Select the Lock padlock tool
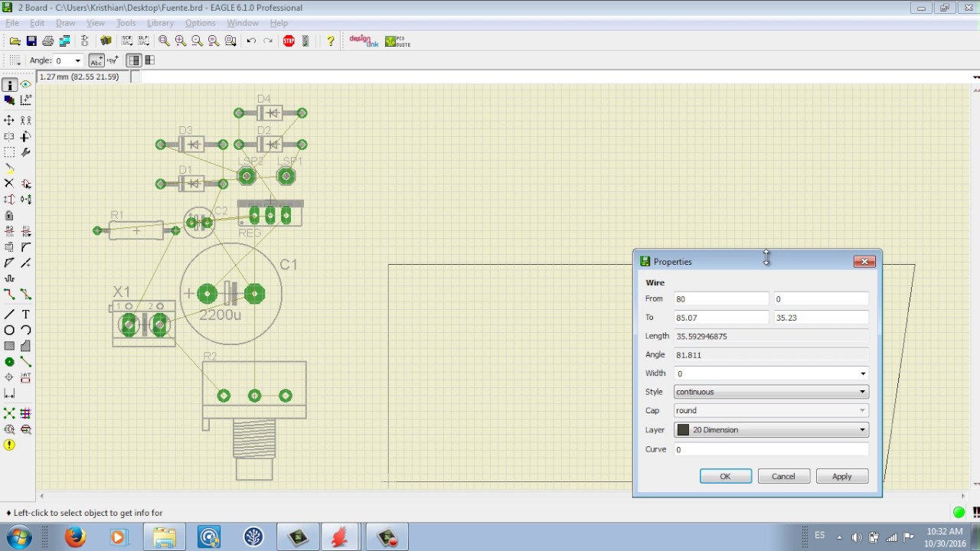980x551 pixels. coord(9,216)
